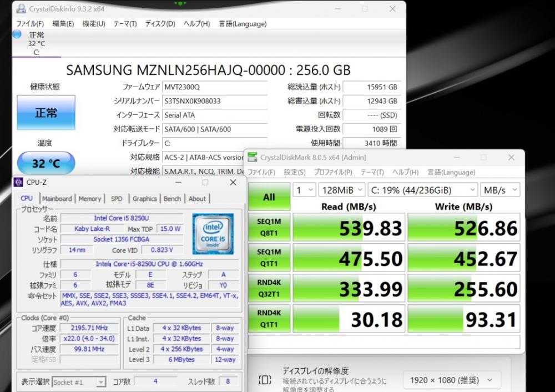This screenshot has width=555, height=392.
Task: Switch to the Memory tab in CPU-Z
Action: pyautogui.click(x=89, y=199)
